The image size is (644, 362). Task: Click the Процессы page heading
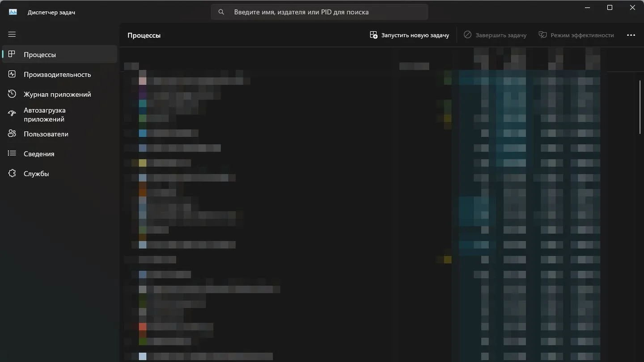pos(144,35)
